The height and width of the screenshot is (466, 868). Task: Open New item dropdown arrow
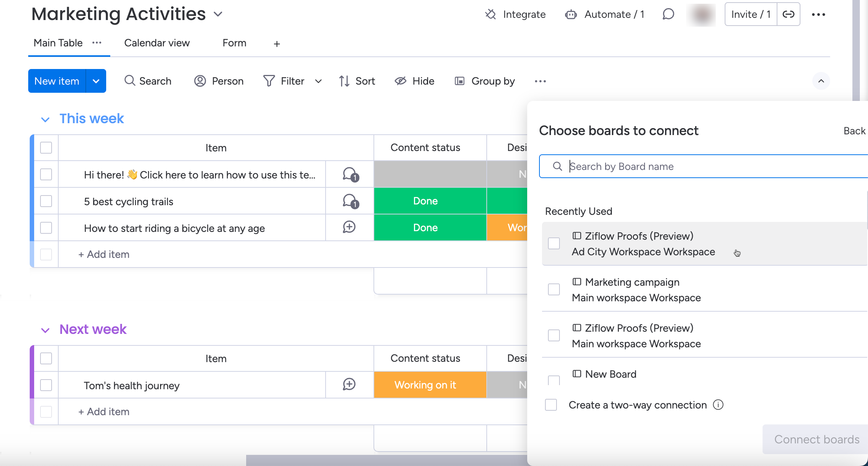pos(96,81)
